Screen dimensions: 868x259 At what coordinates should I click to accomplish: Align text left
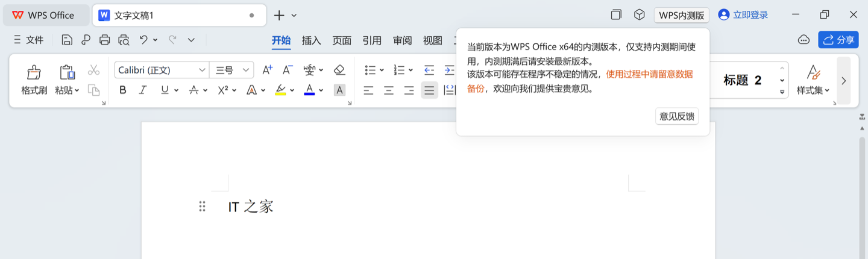point(369,90)
